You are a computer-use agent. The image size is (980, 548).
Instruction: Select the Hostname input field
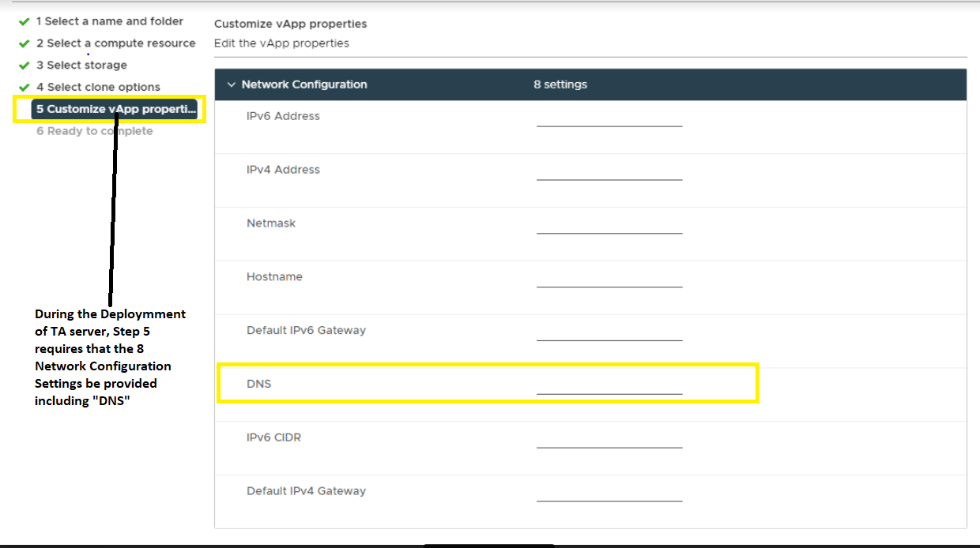click(609, 280)
